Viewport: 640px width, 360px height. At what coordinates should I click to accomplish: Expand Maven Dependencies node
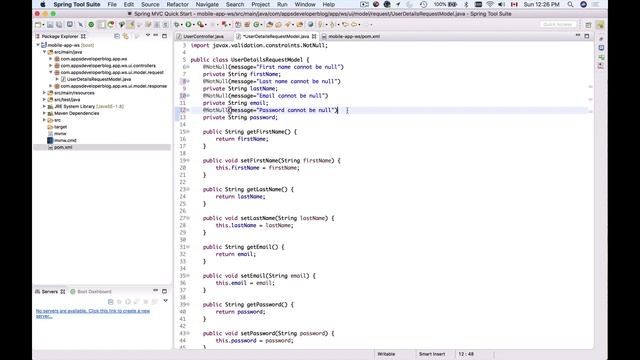pyautogui.click(x=44, y=113)
